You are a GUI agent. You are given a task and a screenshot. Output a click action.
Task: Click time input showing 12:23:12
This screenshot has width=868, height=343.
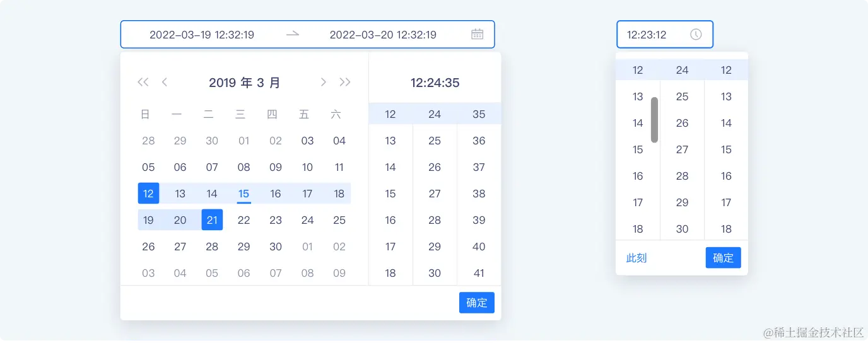[665, 35]
